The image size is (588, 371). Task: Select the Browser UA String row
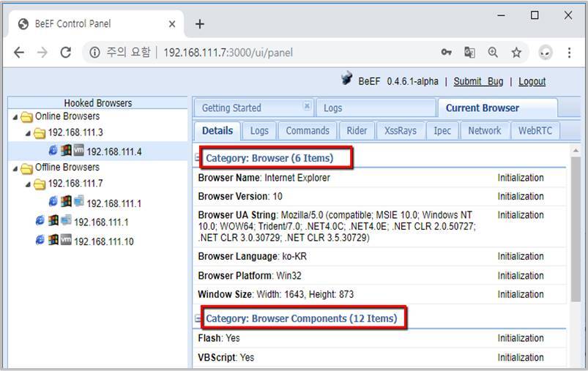379,226
